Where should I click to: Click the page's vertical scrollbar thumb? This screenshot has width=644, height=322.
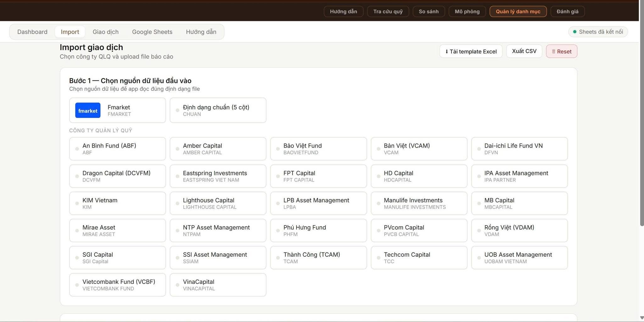tap(642, 113)
